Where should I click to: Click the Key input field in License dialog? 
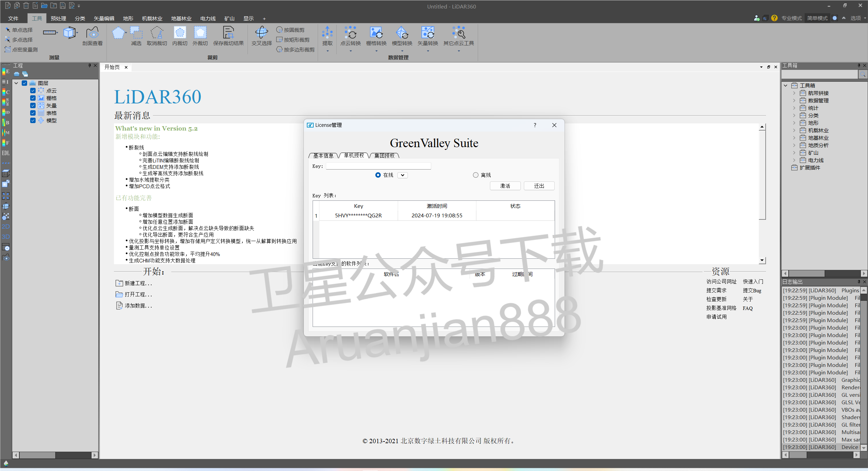coord(378,166)
